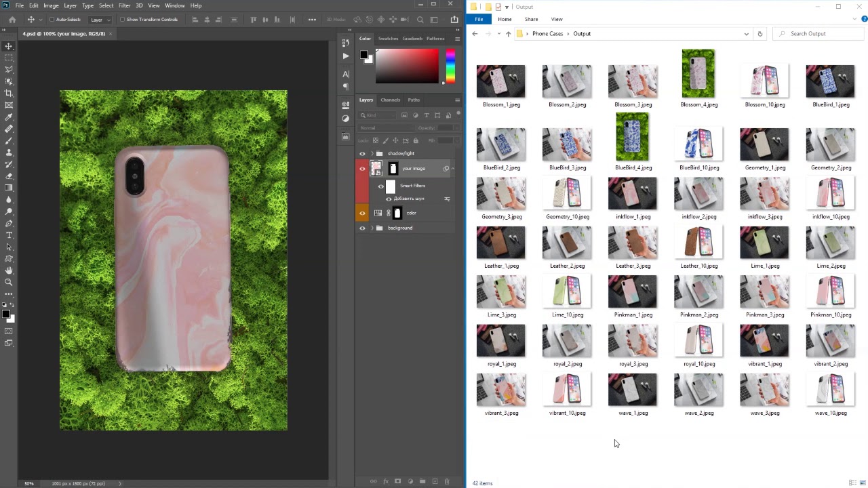The width and height of the screenshot is (868, 488).
Task: Click the Search Output field
Action: coord(816,34)
